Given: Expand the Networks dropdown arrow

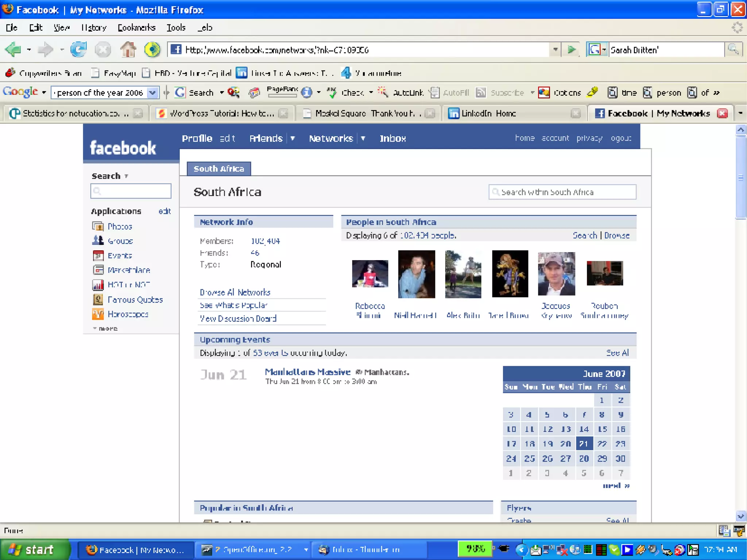Looking at the screenshot, I should click(x=363, y=139).
